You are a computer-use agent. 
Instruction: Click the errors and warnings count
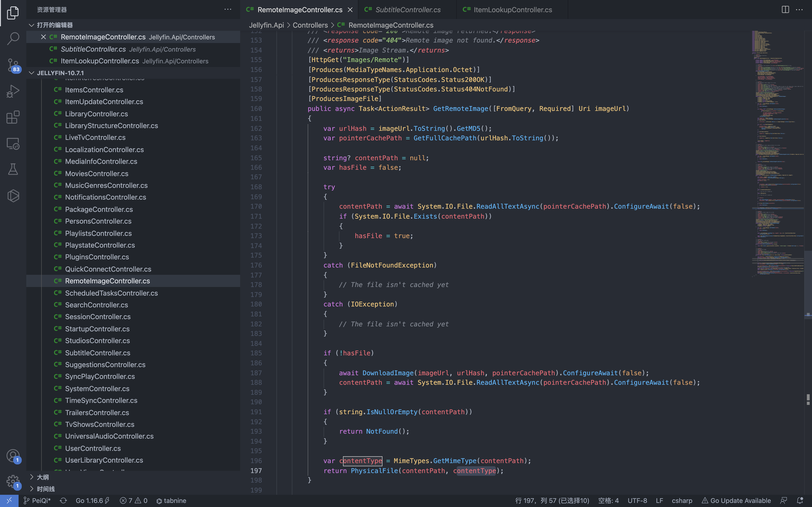tap(133, 500)
